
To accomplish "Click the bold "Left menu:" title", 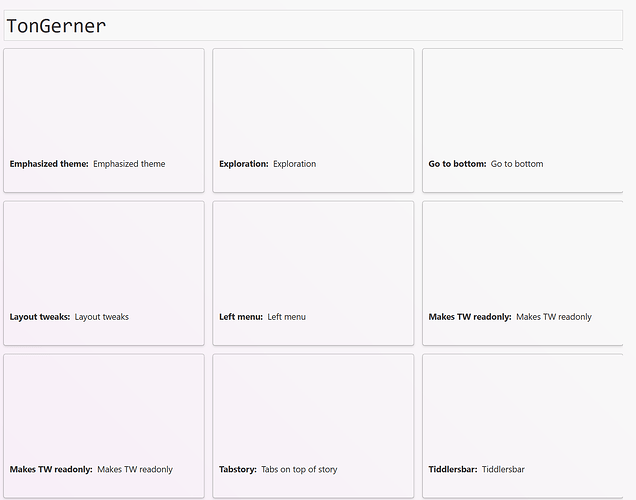I will coord(241,317).
